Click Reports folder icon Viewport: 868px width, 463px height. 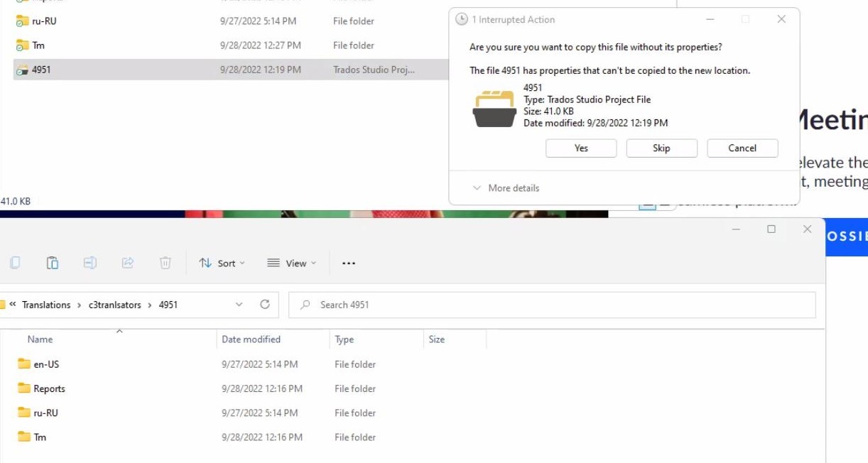click(x=24, y=388)
